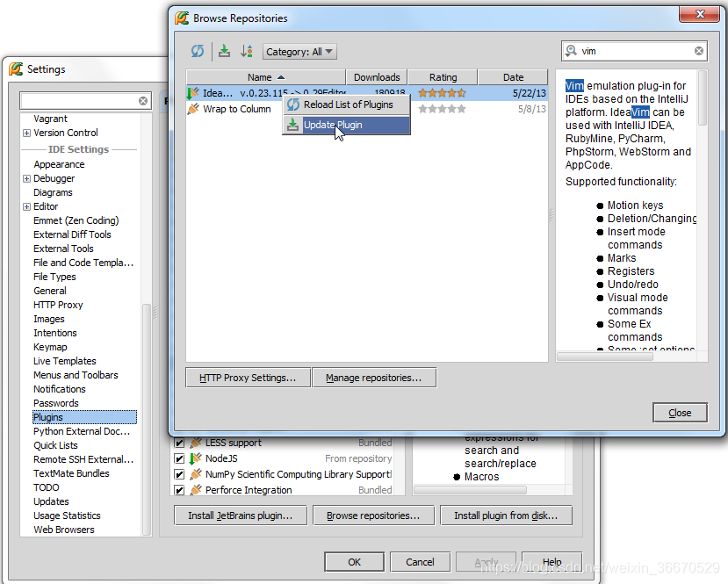Select Live Templates in settings tree

point(64,361)
